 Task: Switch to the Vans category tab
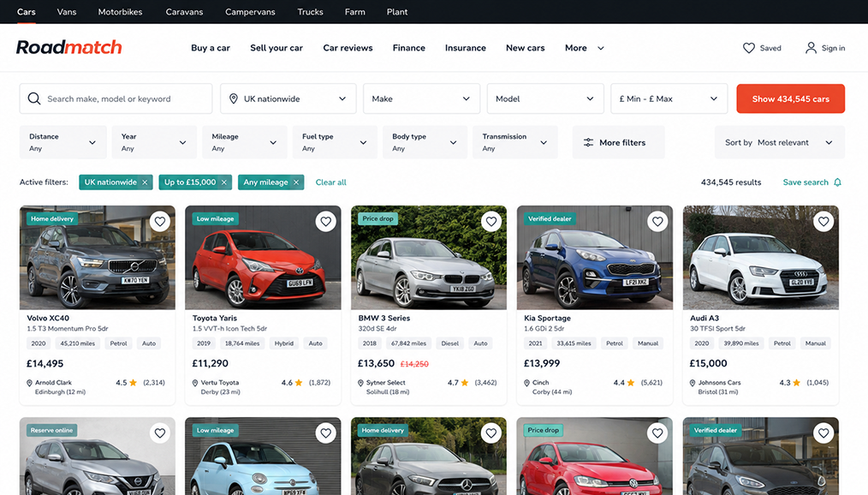click(67, 12)
